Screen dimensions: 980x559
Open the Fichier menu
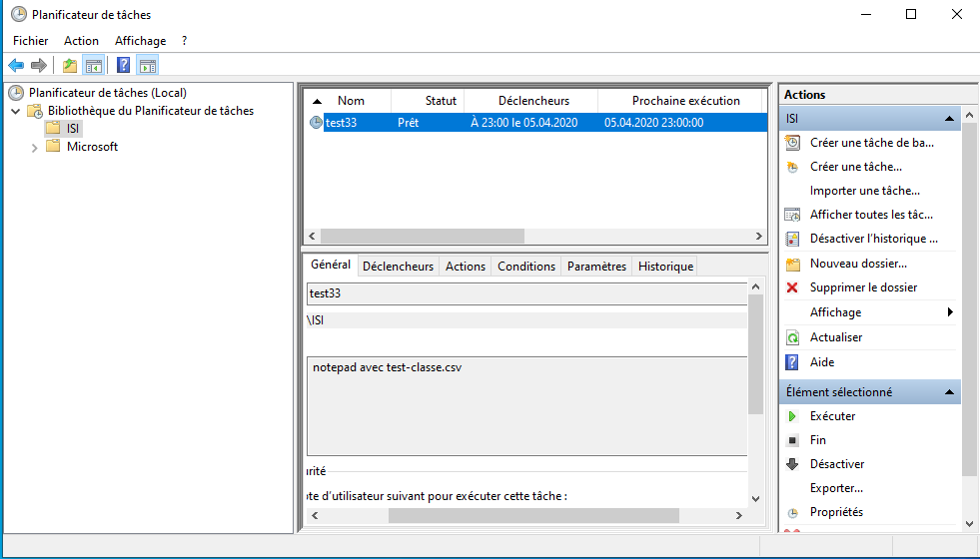point(30,41)
